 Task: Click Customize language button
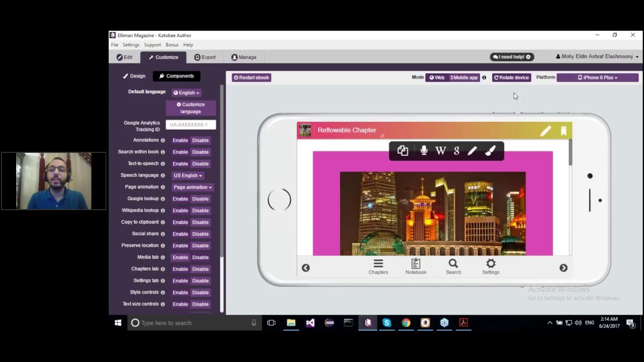(191, 108)
